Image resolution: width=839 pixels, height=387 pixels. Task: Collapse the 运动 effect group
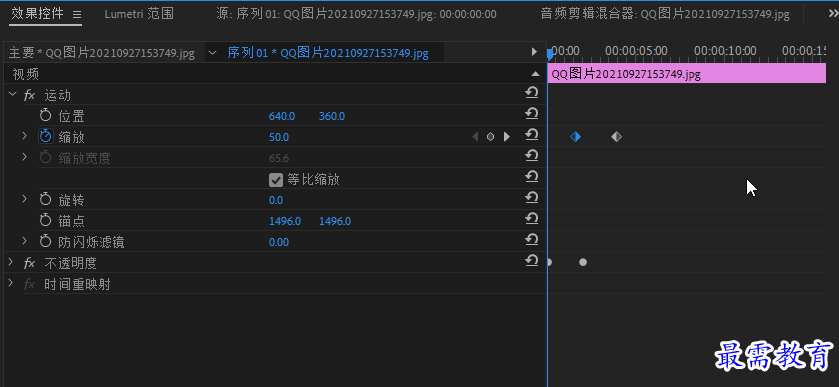point(12,95)
